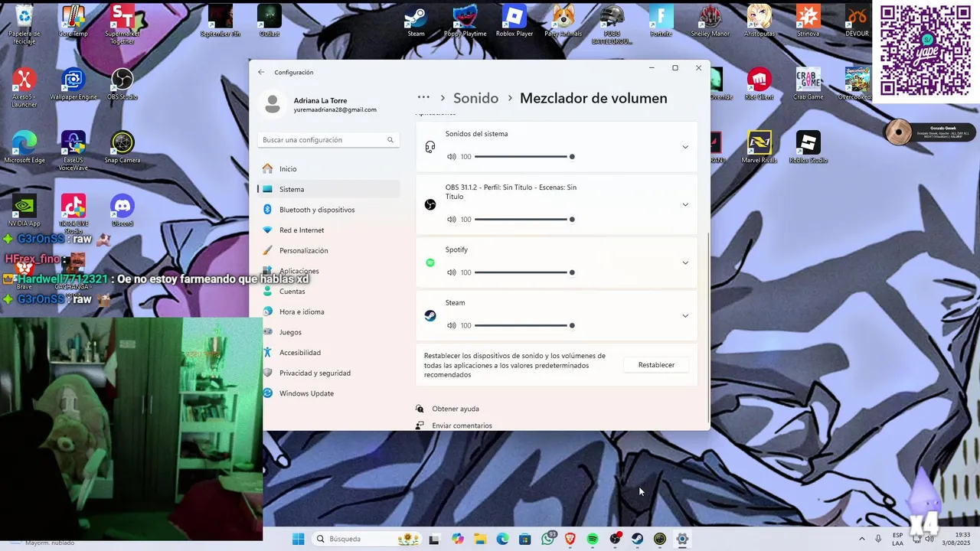Screen dimensions: 980x551
Task: Select the Steam desktop shortcut
Action: click(x=416, y=21)
